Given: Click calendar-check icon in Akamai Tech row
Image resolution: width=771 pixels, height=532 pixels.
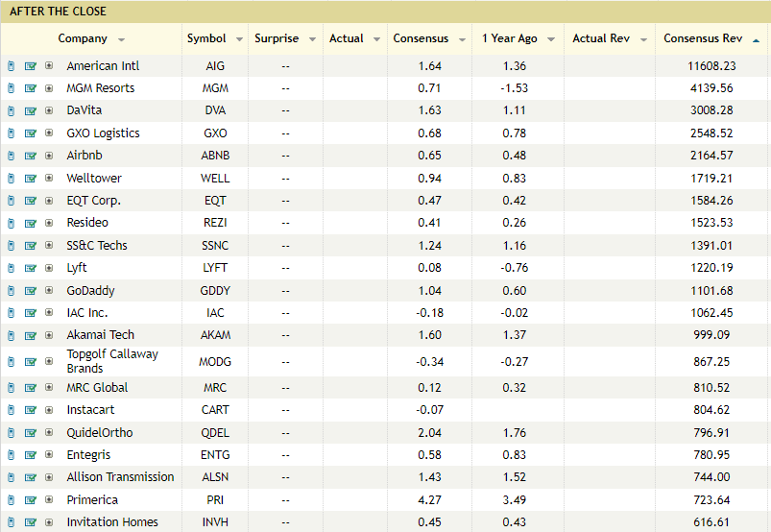Looking at the screenshot, I should coord(31,335).
